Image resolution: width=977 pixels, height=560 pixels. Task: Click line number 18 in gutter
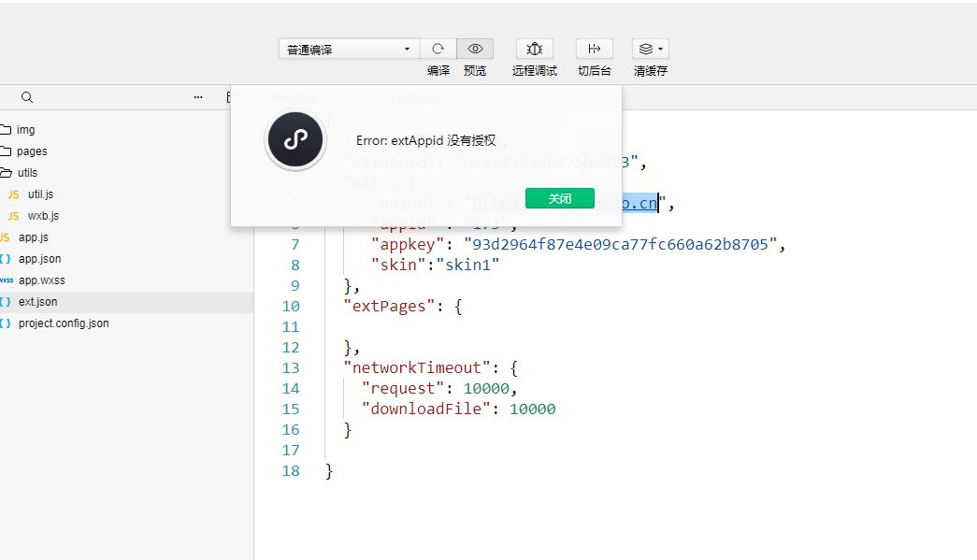tap(291, 471)
